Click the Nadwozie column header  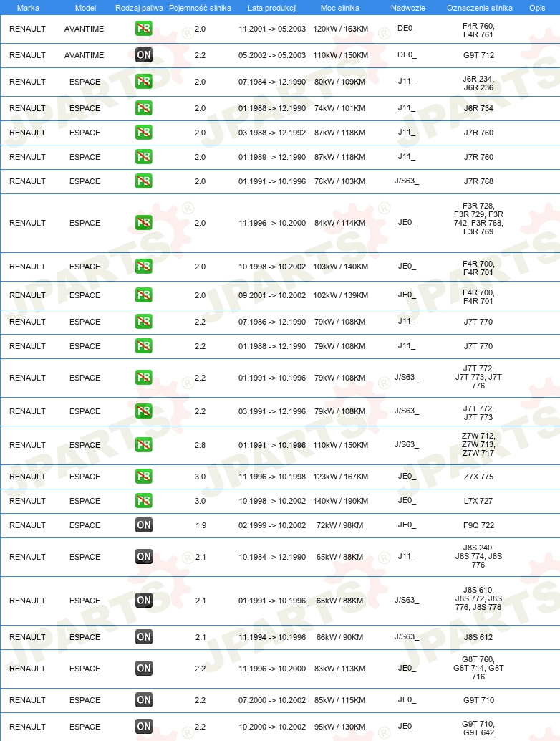click(408, 8)
